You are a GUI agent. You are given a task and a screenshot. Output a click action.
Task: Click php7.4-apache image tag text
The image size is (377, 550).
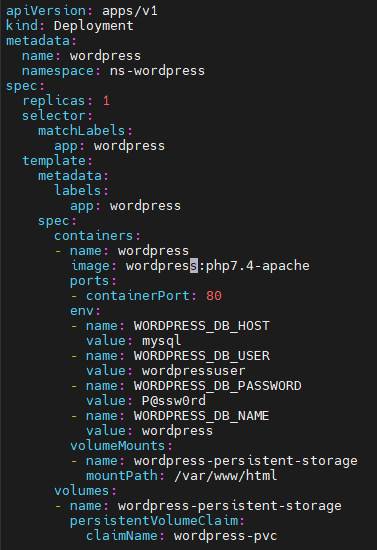(258, 266)
